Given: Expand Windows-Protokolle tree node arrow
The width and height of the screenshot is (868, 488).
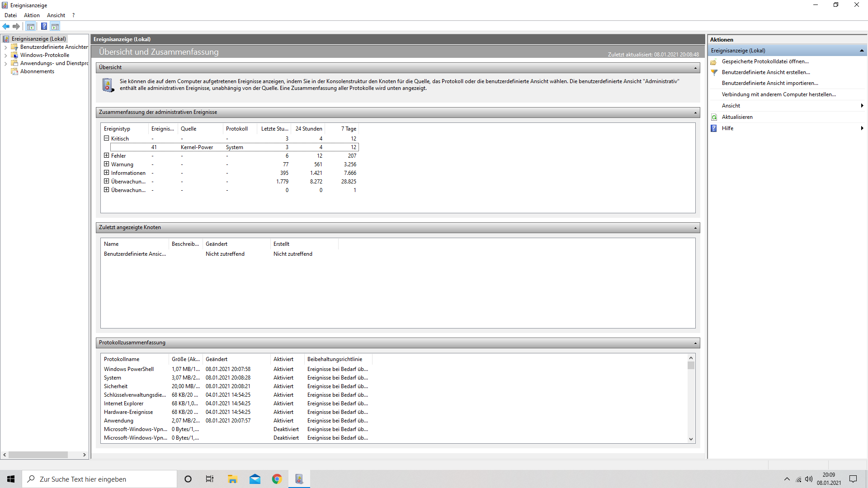Looking at the screenshot, I should 5,56.
